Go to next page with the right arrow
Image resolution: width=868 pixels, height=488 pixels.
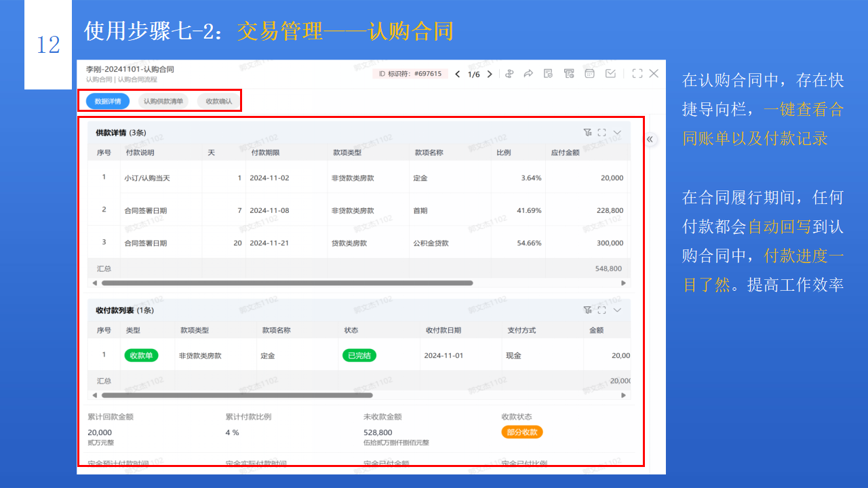click(490, 73)
